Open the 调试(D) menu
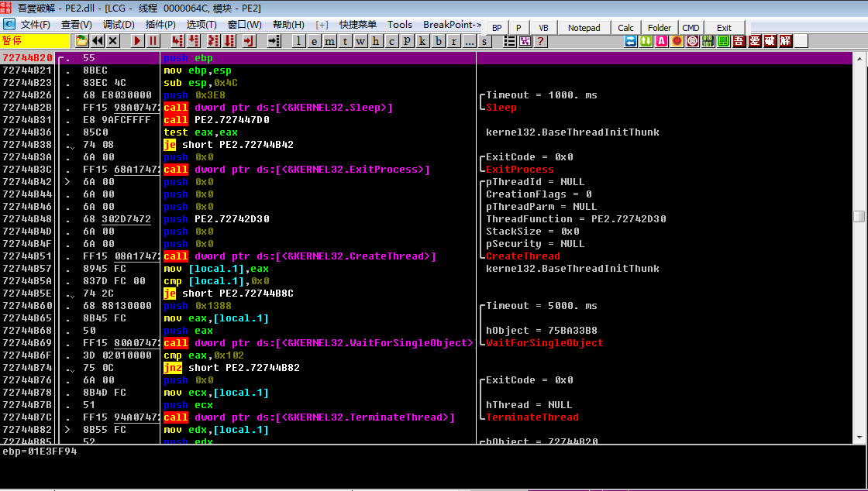Image resolution: width=868 pixels, height=491 pixels. pyautogui.click(x=119, y=25)
